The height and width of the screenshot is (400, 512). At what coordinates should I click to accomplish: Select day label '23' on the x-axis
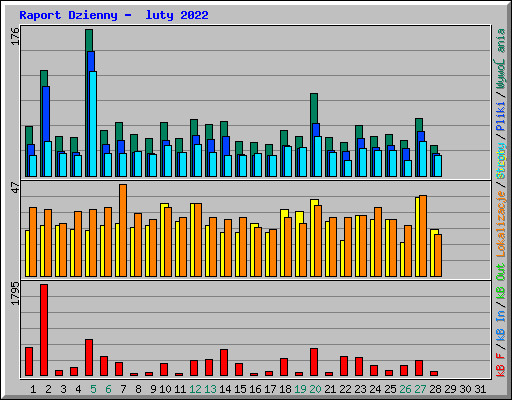coord(360,389)
